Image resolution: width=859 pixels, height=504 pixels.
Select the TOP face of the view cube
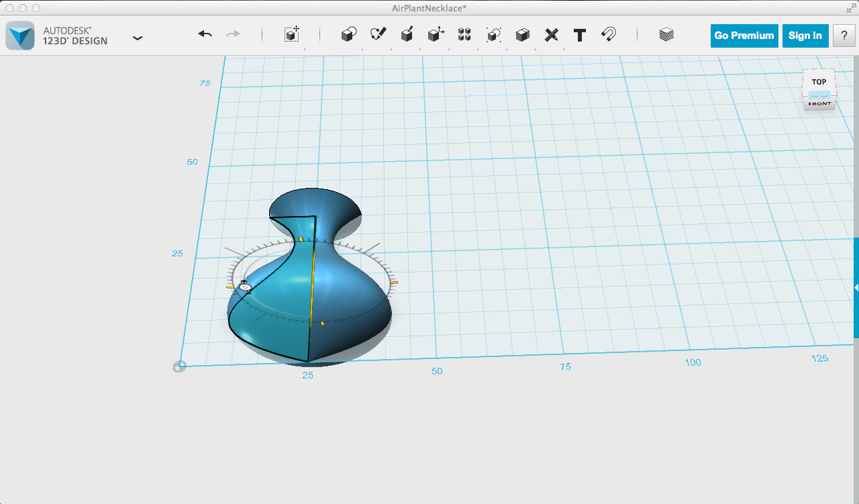pyautogui.click(x=819, y=81)
